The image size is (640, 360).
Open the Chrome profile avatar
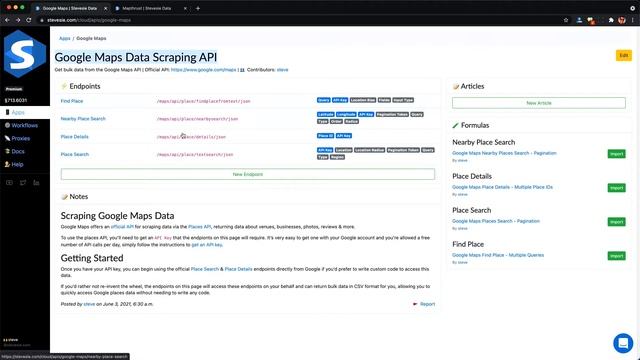pyautogui.click(x=622, y=20)
